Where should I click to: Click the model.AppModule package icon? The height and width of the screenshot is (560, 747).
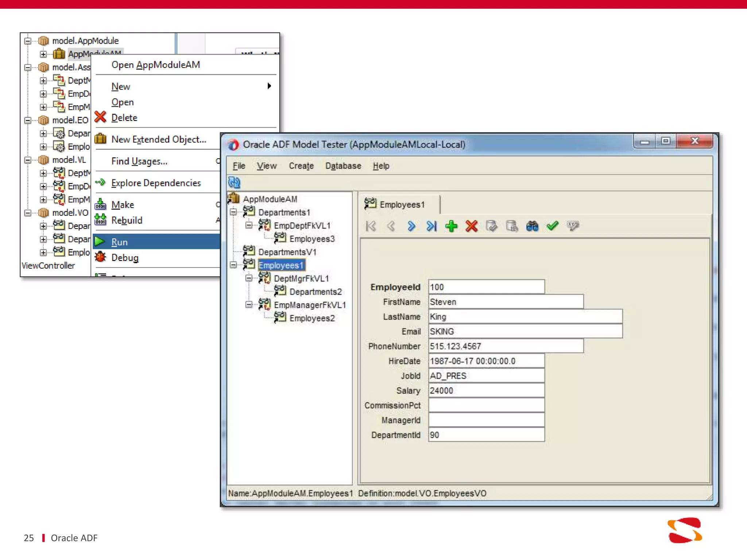coord(43,40)
